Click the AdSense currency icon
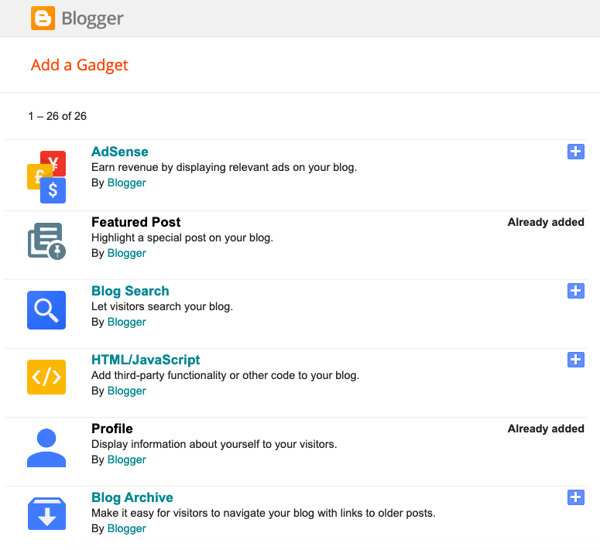600x550 pixels. click(46, 177)
